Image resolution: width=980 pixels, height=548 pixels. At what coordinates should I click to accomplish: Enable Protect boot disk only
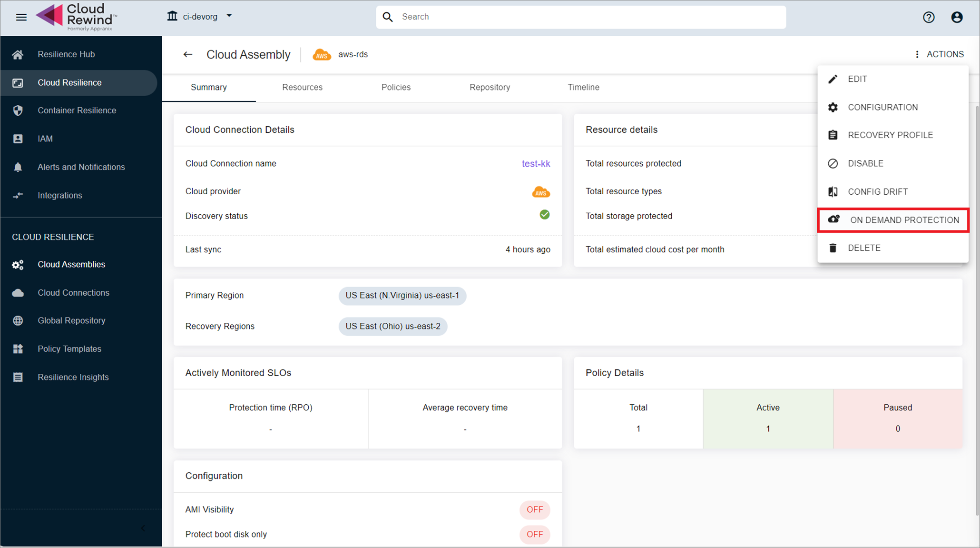point(535,534)
